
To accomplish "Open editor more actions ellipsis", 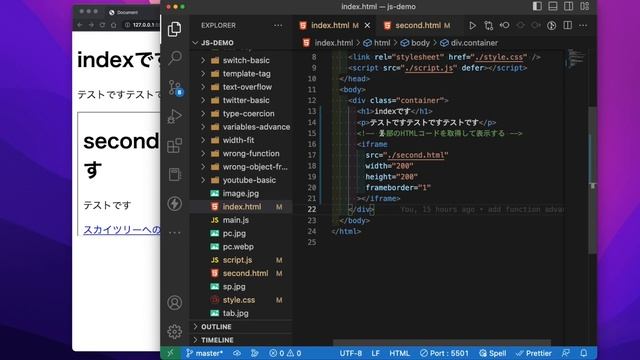I will coord(583,25).
